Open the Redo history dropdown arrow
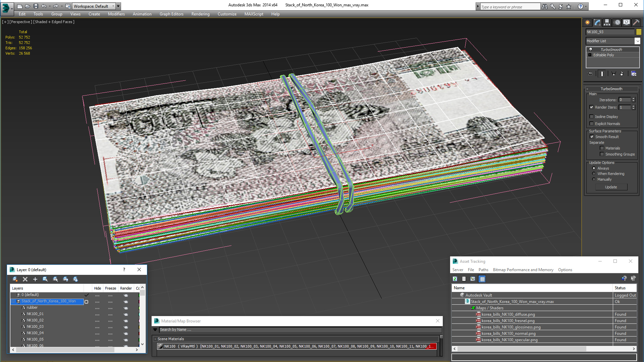 pyautogui.click(x=62, y=6)
